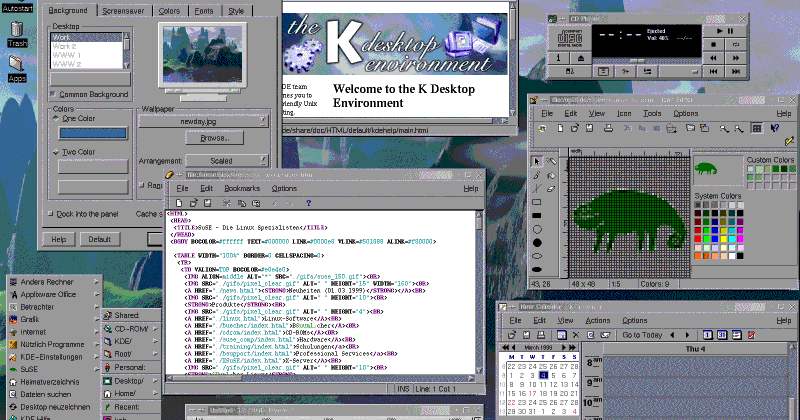Click the zoom in magnifier in Icon Editor
The width and height of the screenshot is (800, 420).
pyautogui.click(x=723, y=128)
